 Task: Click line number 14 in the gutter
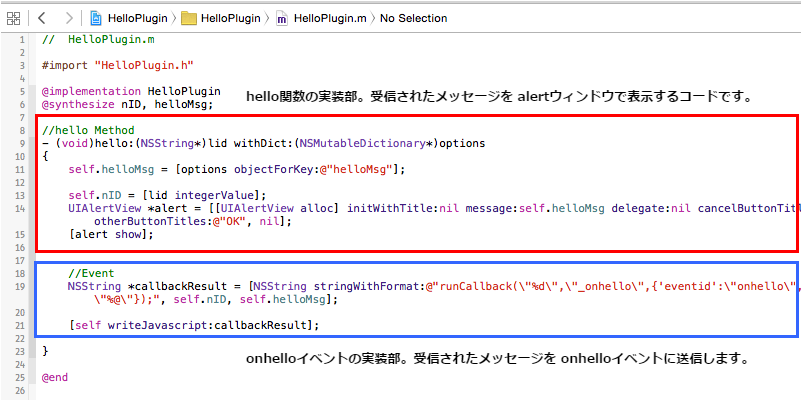(20, 209)
